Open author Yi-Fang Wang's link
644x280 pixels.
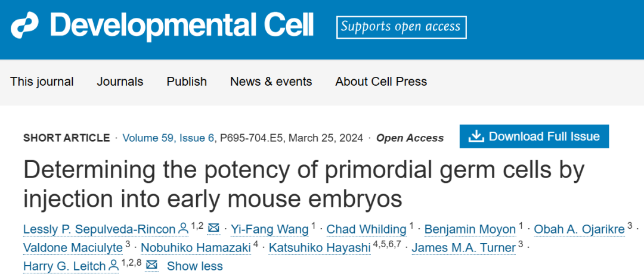270,229
